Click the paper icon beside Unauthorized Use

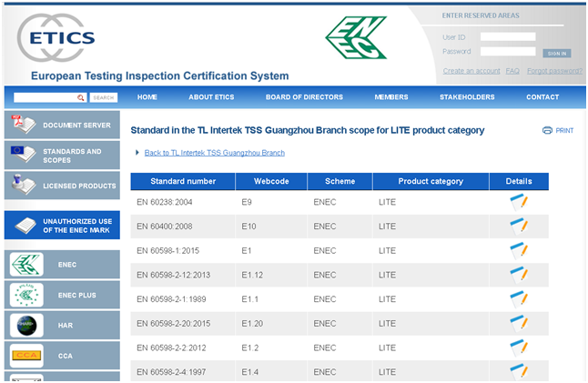[25, 226]
